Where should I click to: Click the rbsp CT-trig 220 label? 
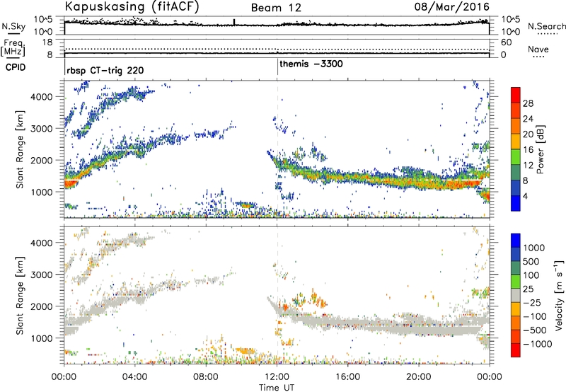click(105, 70)
